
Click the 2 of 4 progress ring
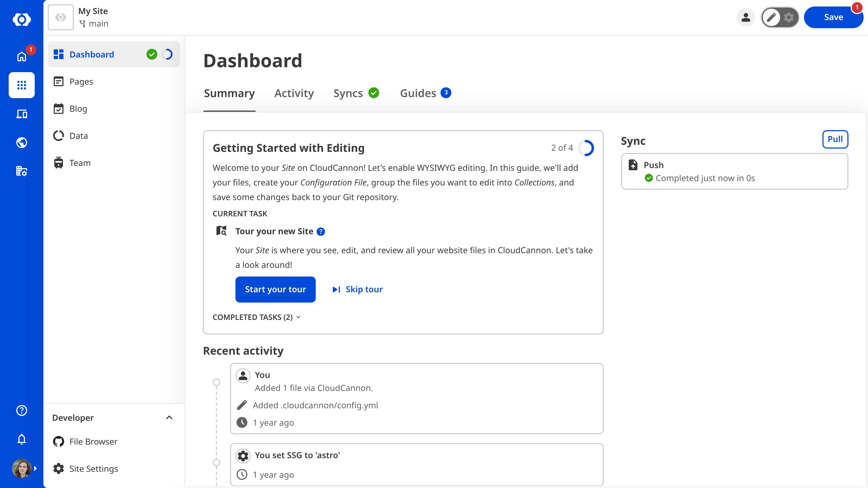click(586, 148)
